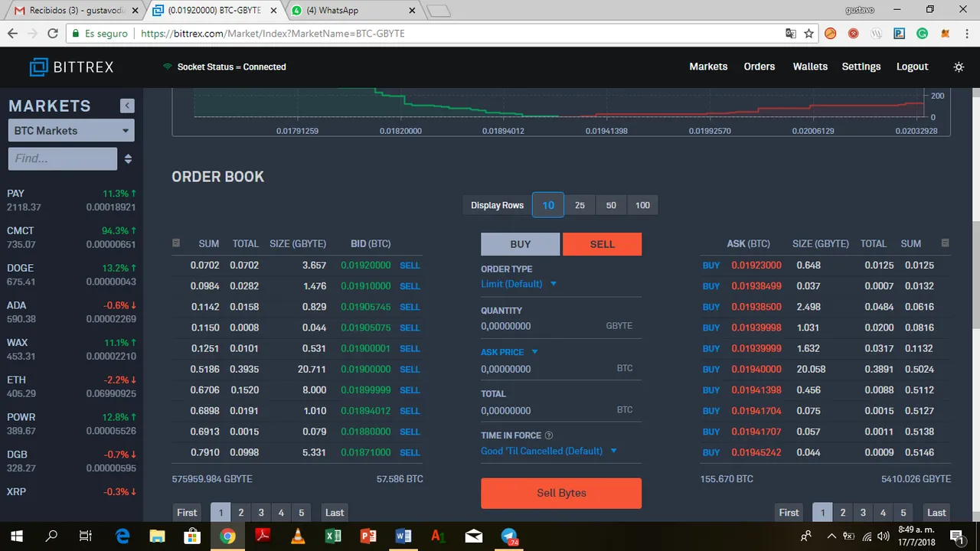Select the POWR market row
Screen dimensions: 980x551
71,424
